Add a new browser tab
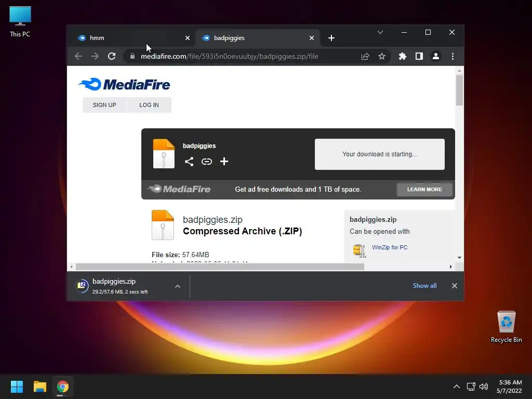The height and width of the screenshot is (399, 532). click(x=331, y=38)
